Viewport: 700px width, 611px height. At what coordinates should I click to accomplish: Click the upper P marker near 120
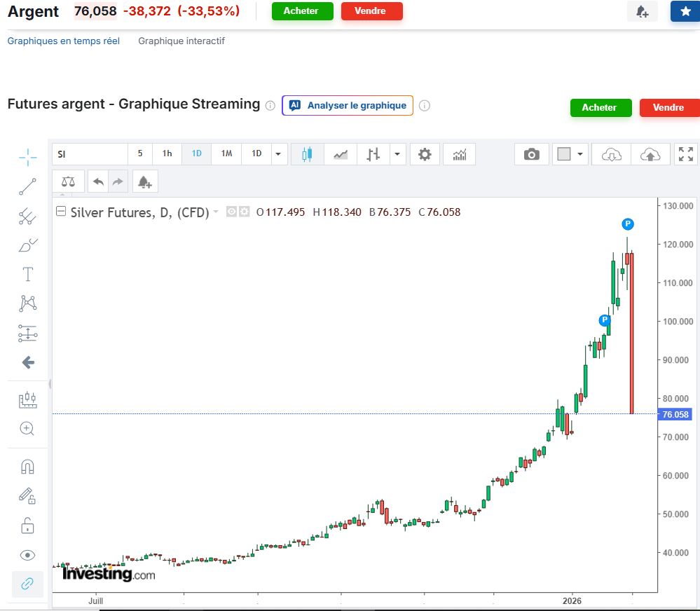627,224
